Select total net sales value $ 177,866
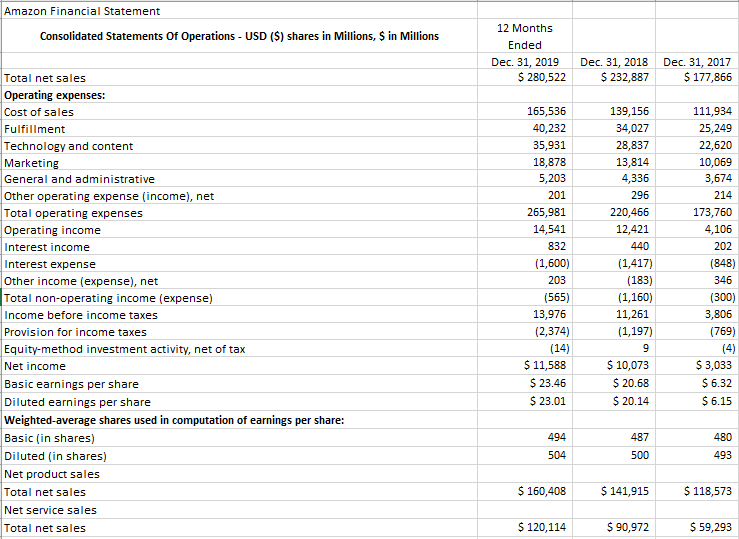This screenshot has height=539, width=739. pos(708,77)
